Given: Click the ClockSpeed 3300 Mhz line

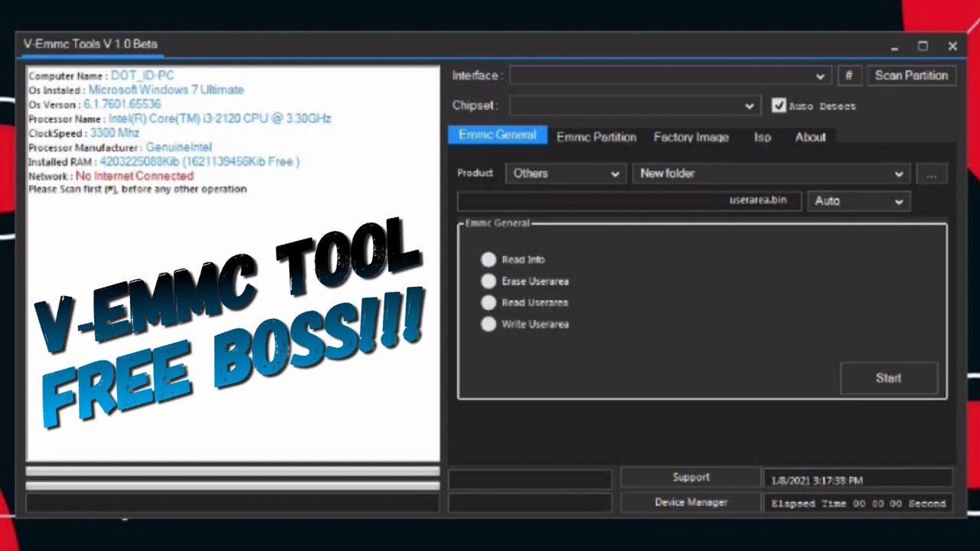Looking at the screenshot, I should coord(84,133).
